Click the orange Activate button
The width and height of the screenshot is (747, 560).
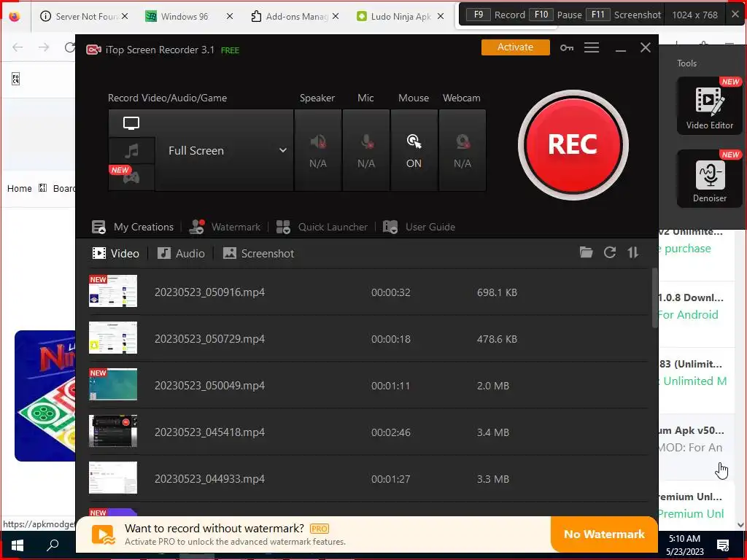(x=516, y=47)
